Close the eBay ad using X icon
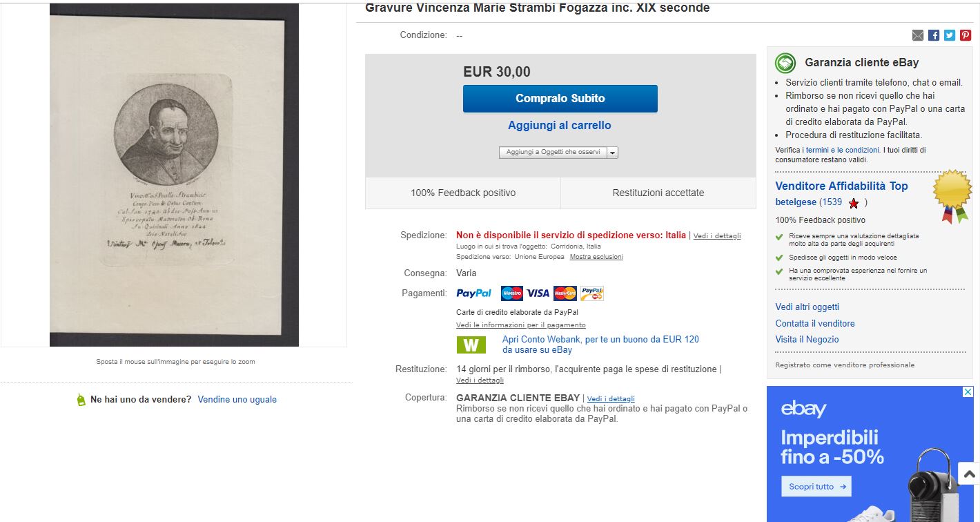Screen dimensions: 980x522 [x=968, y=392]
